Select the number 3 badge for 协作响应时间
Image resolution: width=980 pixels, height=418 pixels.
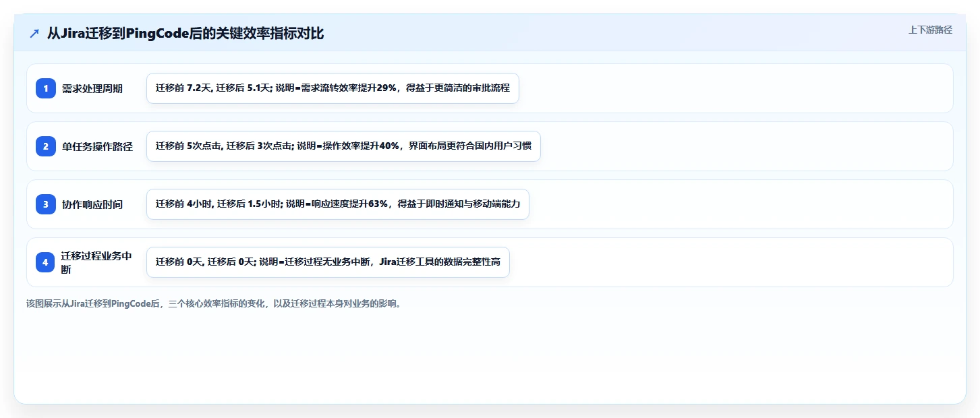46,204
